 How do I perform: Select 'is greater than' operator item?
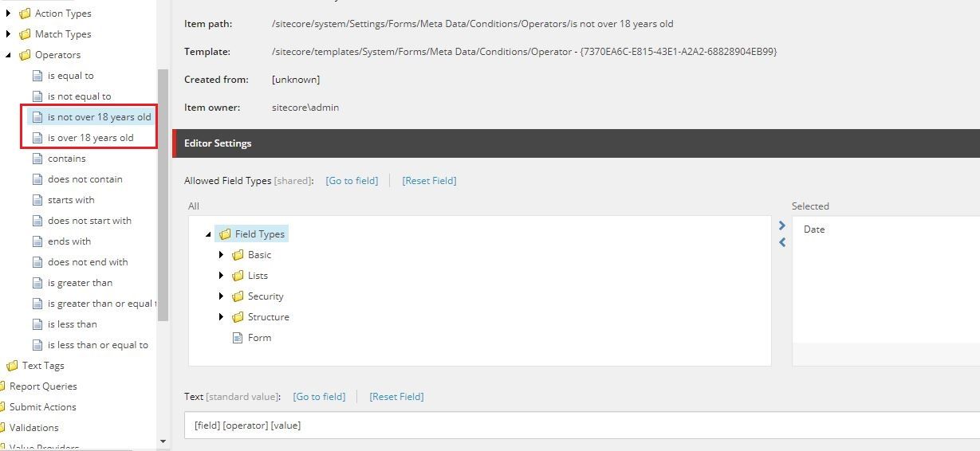(x=80, y=283)
